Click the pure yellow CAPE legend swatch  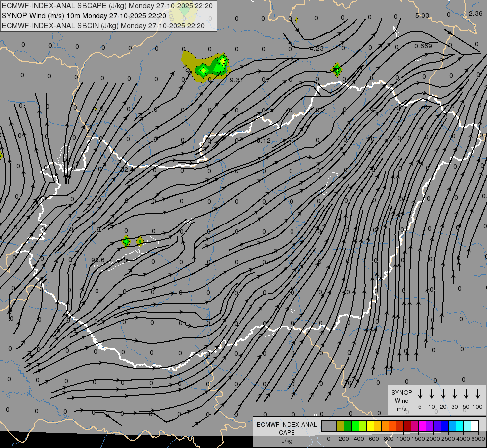370,426
